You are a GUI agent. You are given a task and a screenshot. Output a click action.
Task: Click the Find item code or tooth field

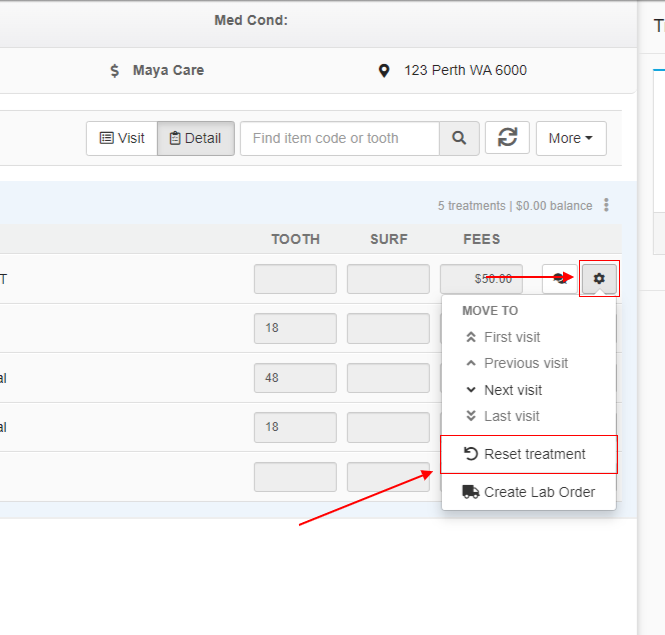[x=340, y=138]
